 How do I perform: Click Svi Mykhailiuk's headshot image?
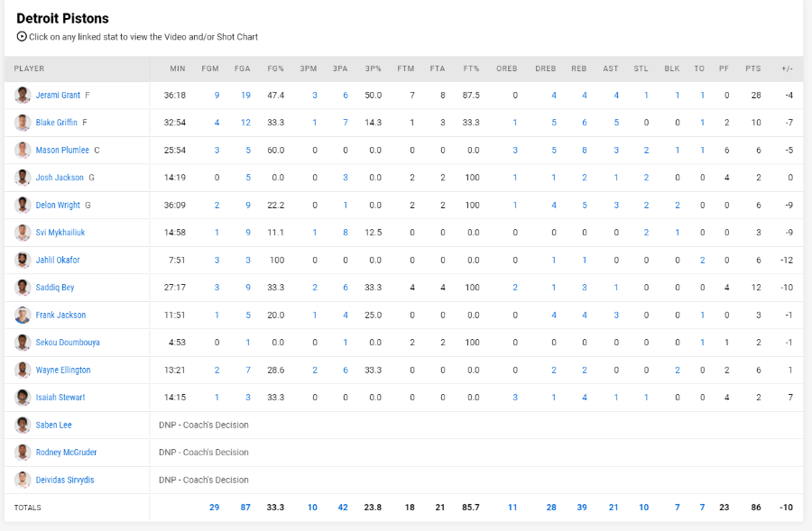(23, 233)
